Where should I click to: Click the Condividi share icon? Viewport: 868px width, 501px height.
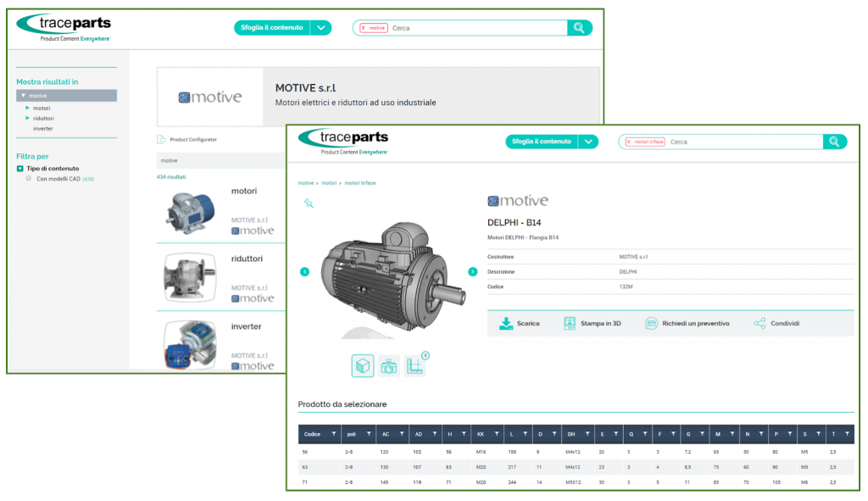tap(759, 323)
